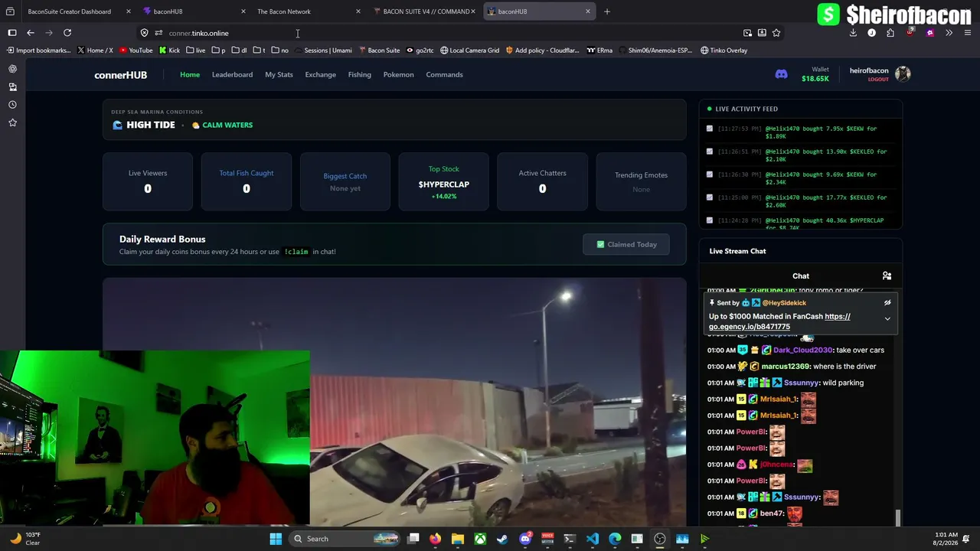
Task: Open the 'dl' bookmarks folder
Action: pyautogui.click(x=239, y=51)
